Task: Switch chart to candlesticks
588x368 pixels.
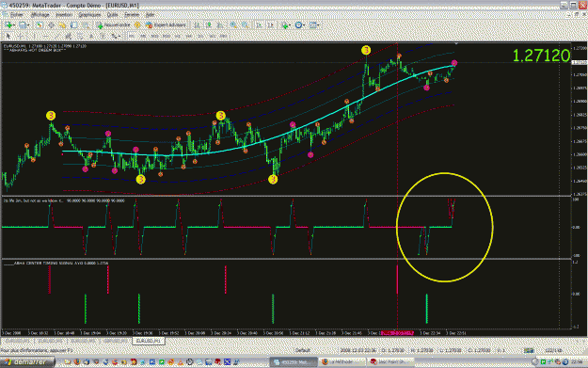Action: click(209, 25)
